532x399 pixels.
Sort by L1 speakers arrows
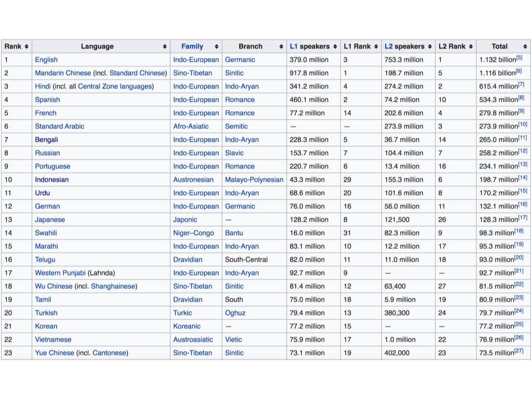(335, 46)
